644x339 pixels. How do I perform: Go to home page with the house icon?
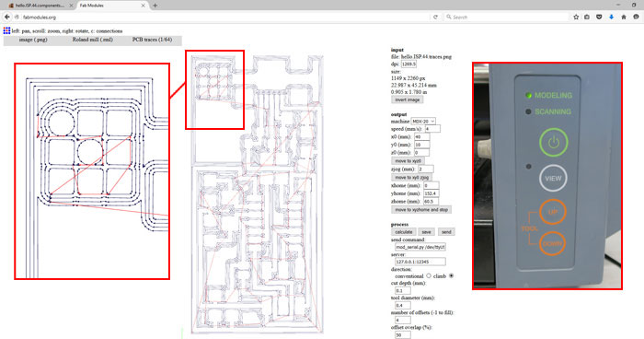[x=624, y=17]
